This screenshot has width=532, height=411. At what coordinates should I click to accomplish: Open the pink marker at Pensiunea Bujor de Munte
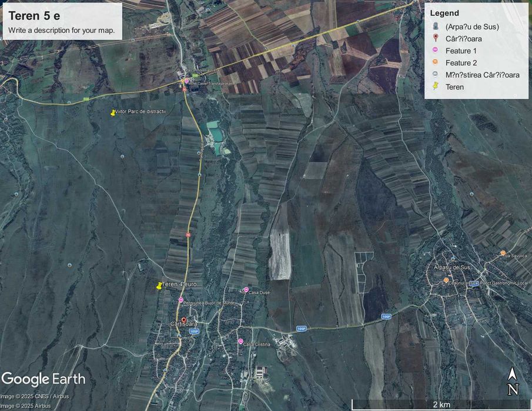tap(181, 300)
